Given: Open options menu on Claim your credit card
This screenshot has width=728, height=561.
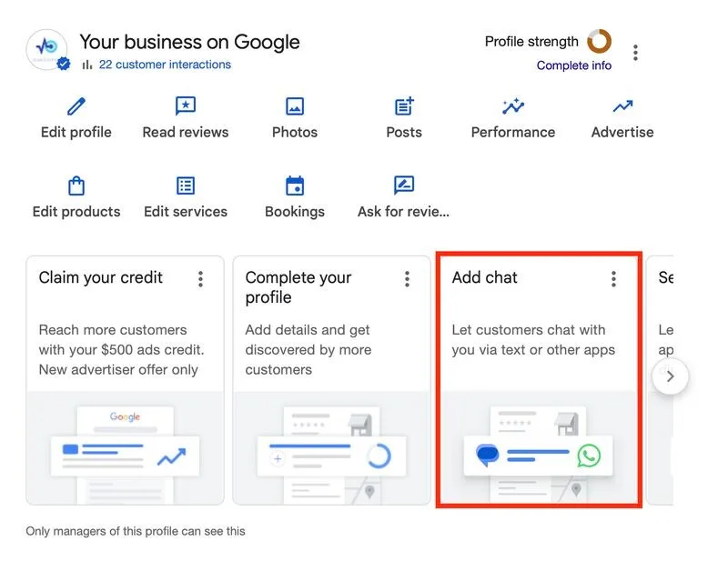Looking at the screenshot, I should click(x=200, y=279).
